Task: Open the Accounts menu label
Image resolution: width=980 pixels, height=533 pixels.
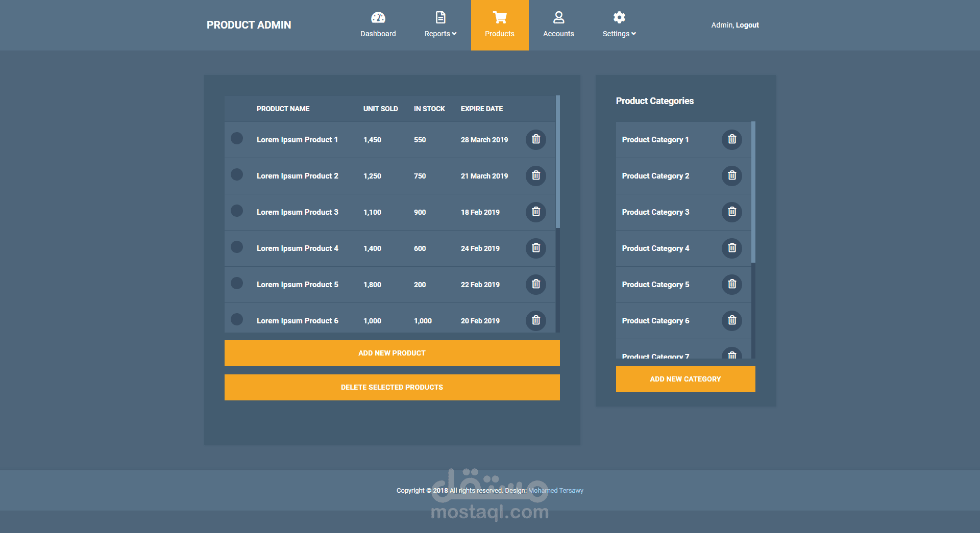Action: [558, 34]
